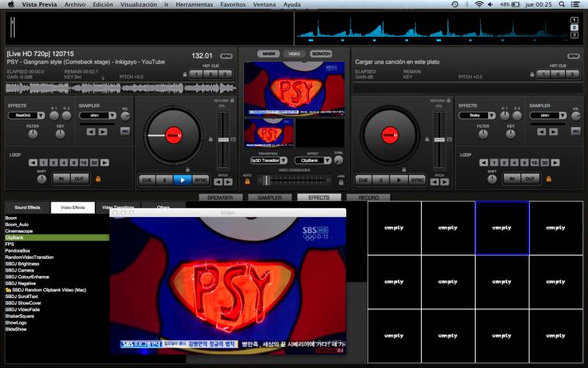The width and height of the screenshot is (588, 368).
Task: Click the left deck pitch slider handle
Action: pyautogui.click(x=223, y=140)
